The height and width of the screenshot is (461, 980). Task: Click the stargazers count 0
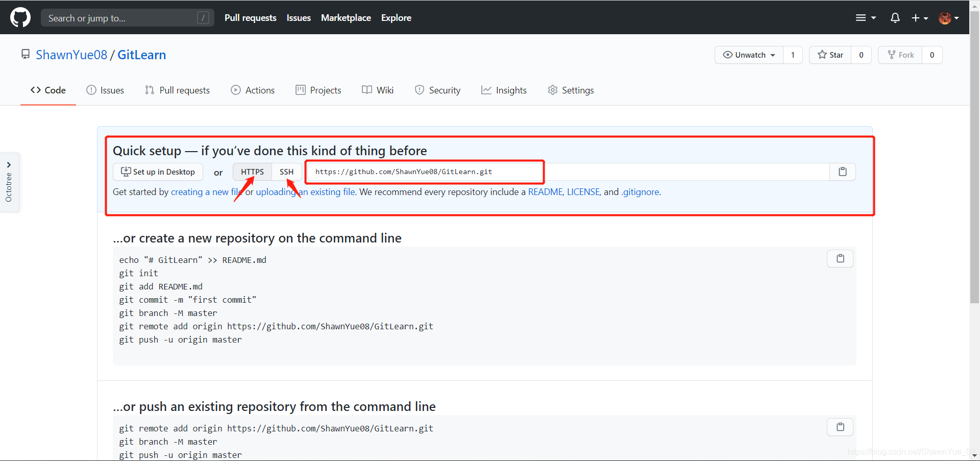point(861,55)
